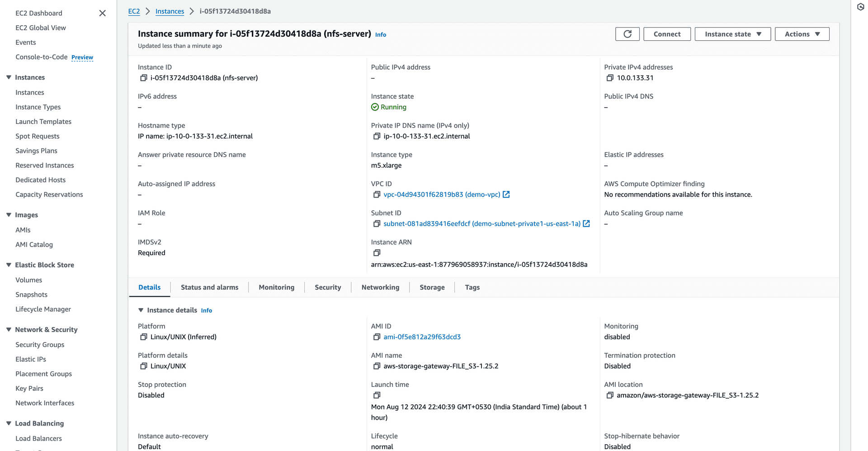Click the Connect button
Viewport: 868px width, 451px height.
pos(667,34)
